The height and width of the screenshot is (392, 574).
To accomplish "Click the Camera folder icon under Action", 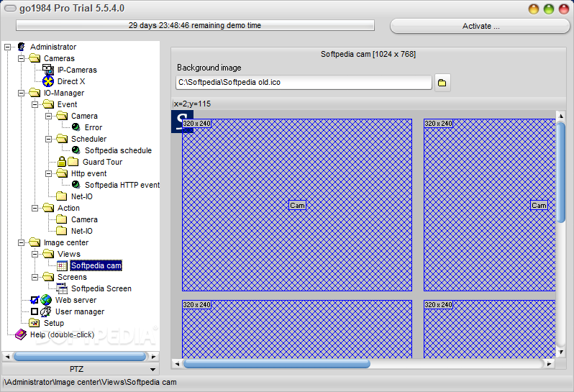I will [x=62, y=219].
